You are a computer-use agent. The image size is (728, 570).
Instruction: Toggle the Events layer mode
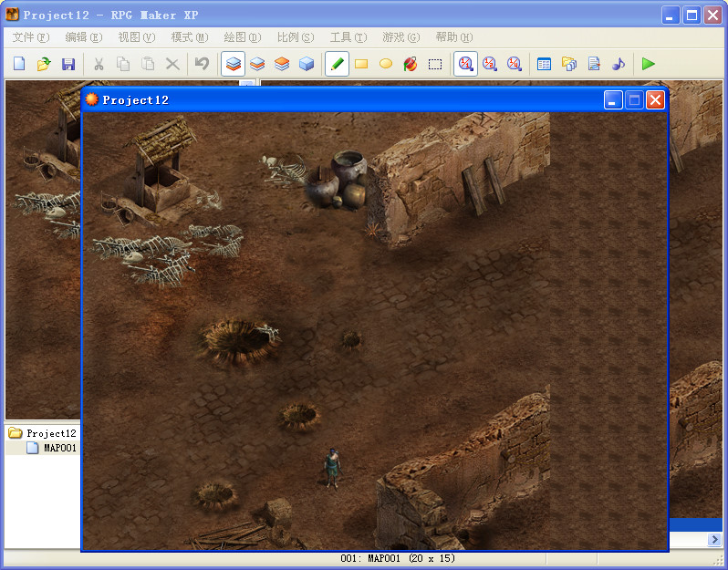[x=307, y=64]
